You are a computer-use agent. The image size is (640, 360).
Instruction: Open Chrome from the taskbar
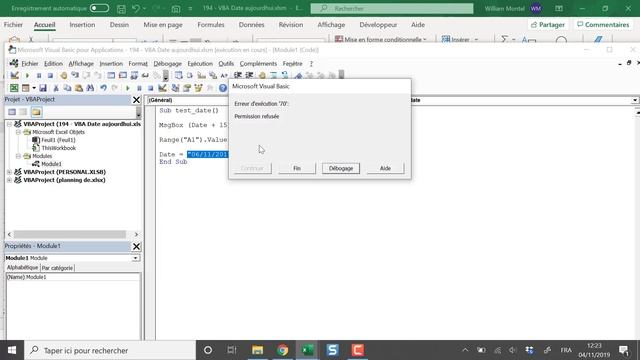click(x=282, y=350)
